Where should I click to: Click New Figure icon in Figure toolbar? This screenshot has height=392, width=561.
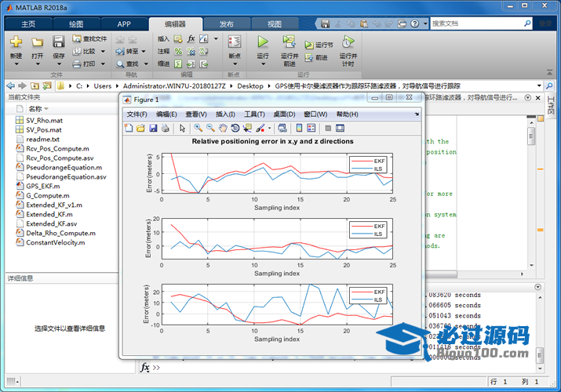click(129, 128)
